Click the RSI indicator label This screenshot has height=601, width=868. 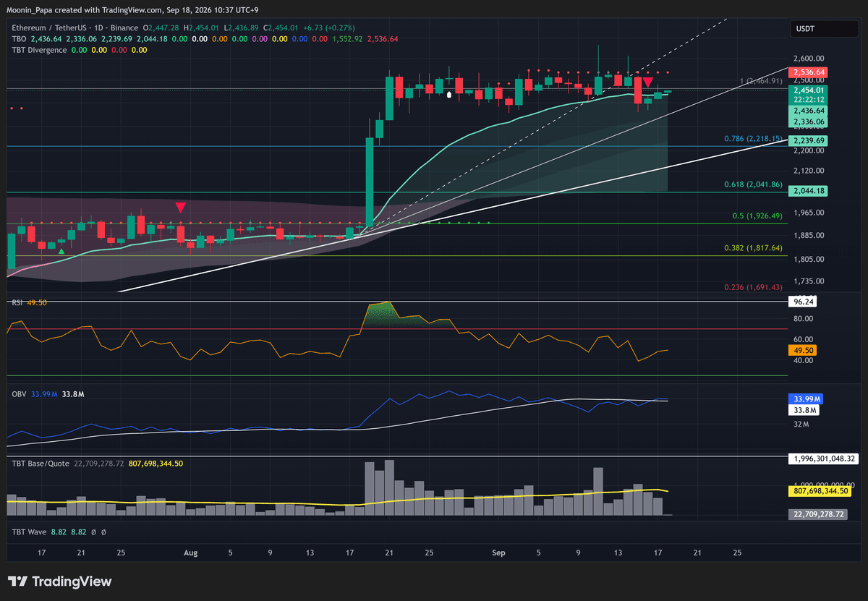[18, 302]
